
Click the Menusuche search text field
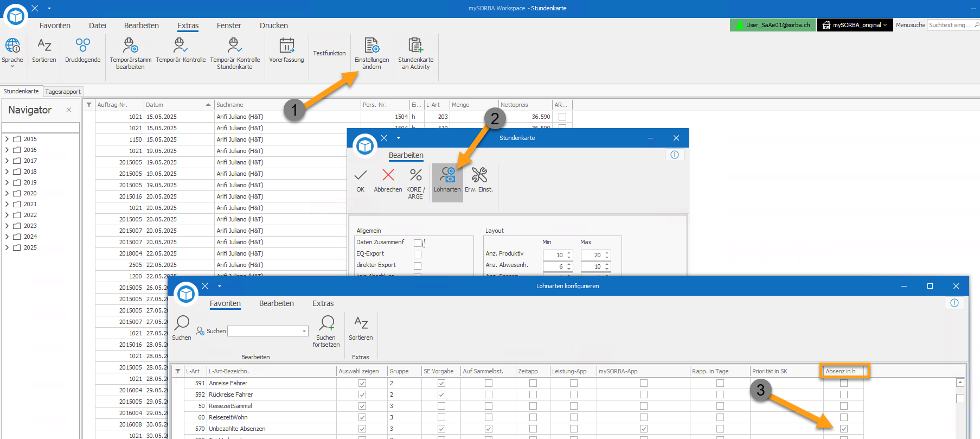point(949,25)
